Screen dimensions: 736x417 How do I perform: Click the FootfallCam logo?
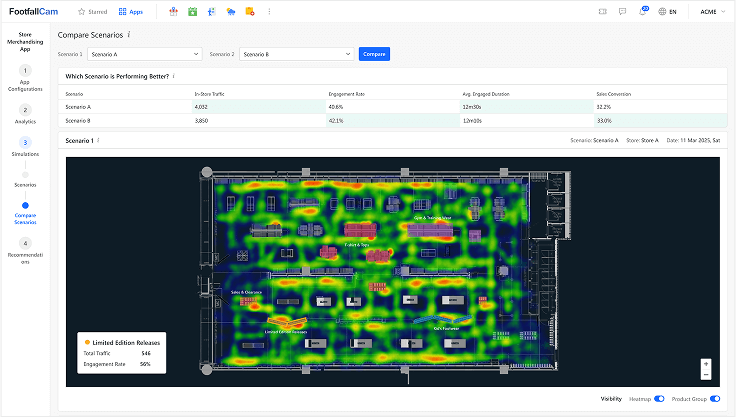33,12
